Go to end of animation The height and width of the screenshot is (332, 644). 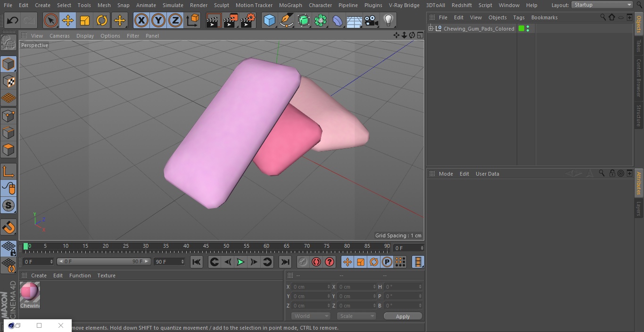(x=285, y=262)
